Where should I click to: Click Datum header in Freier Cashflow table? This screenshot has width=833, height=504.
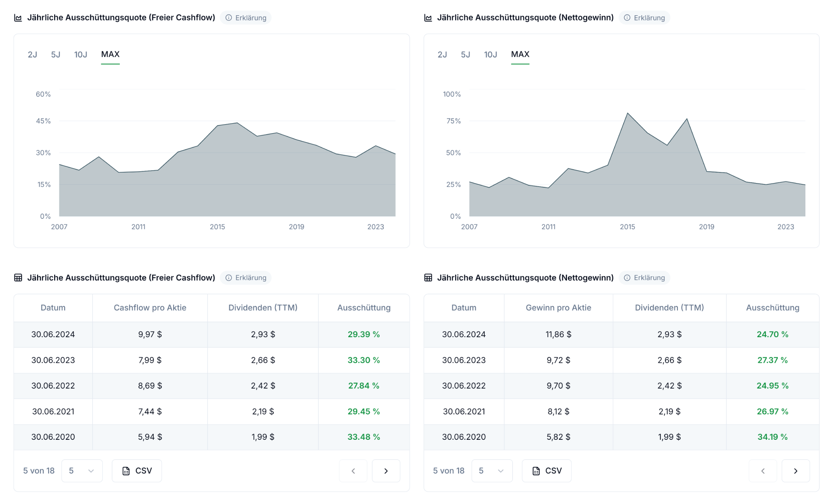tap(53, 308)
